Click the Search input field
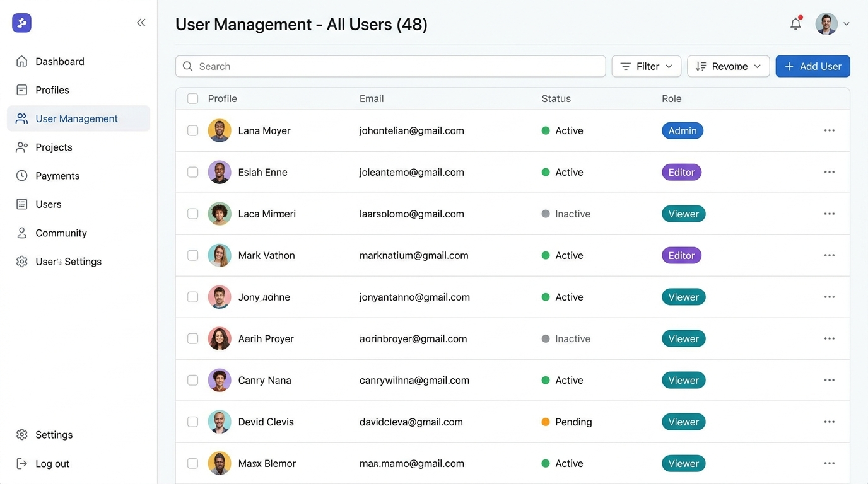The image size is (868, 484). 390,66
